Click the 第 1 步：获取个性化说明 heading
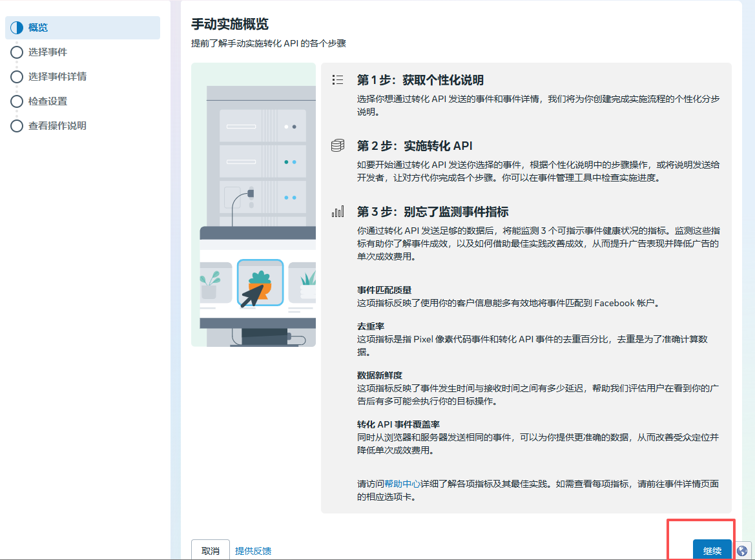755x560 pixels. (x=420, y=81)
